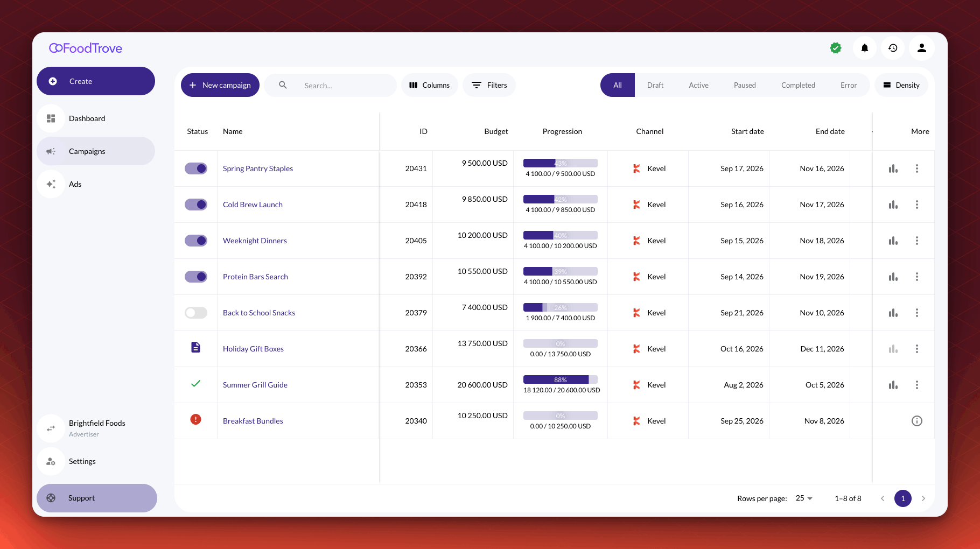980x549 pixels.
Task: Open more options for Protein Bars Search
Action: point(917,277)
